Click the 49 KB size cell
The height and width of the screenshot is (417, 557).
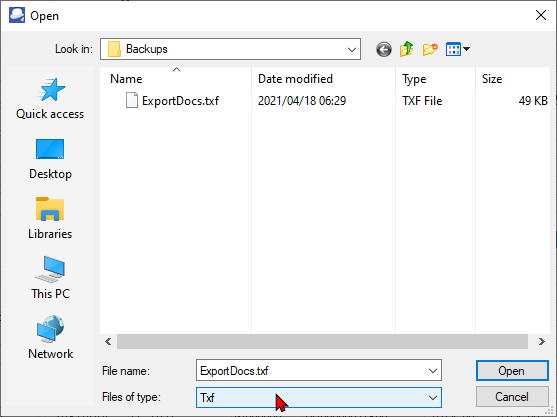click(533, 101)
